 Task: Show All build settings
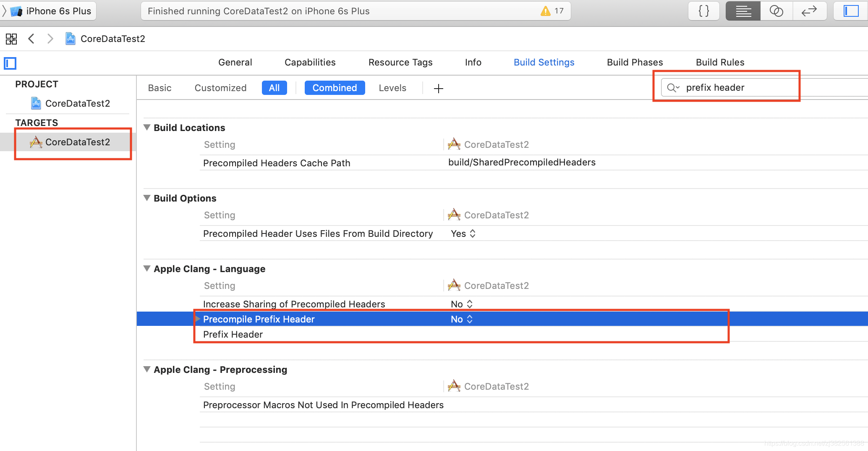[x=275, y=88]
